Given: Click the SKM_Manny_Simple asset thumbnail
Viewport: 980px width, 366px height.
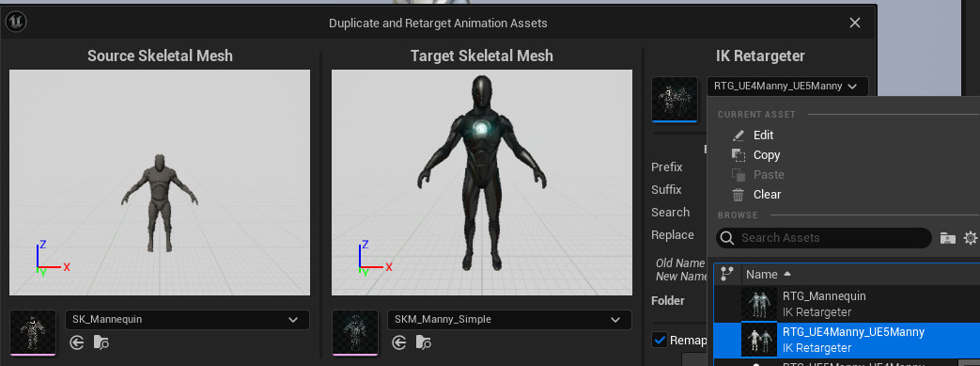Looking at the screenshot, I should (x=355, y=332).
